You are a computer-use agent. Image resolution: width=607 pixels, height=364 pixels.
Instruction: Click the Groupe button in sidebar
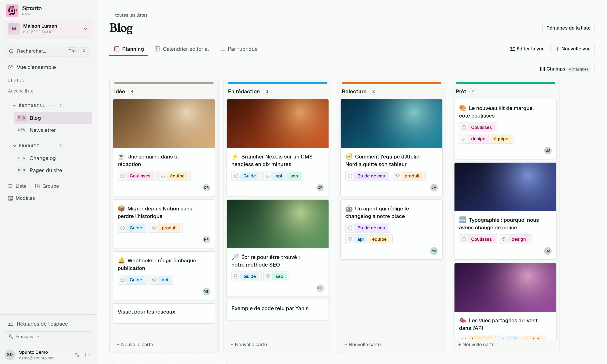pos(47,186)
